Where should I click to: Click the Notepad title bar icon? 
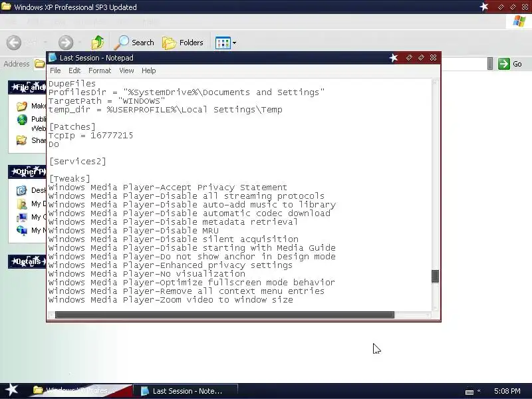coord(53,58)
